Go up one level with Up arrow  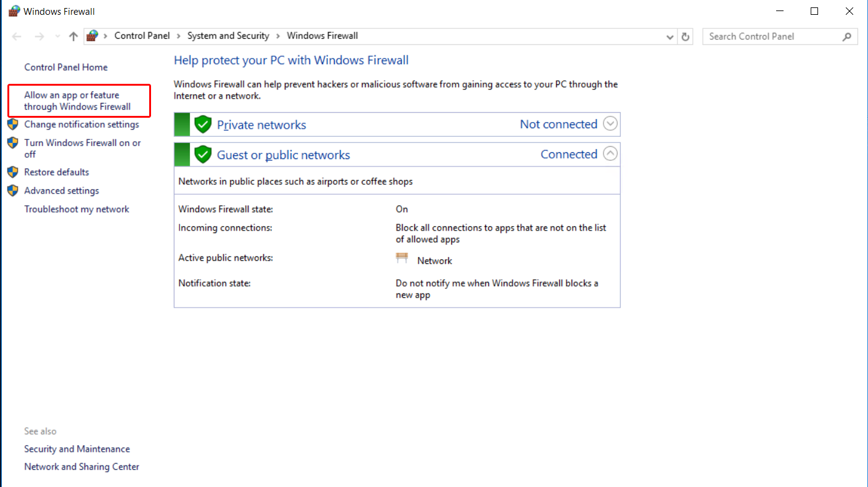click(x=73, y=36)
